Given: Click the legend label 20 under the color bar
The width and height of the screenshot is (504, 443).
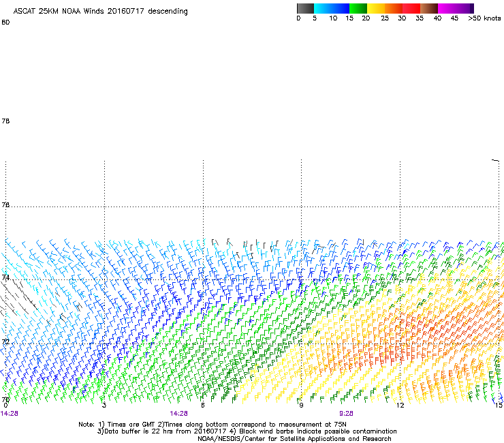Looking at the screenshot, I should 366,18.
